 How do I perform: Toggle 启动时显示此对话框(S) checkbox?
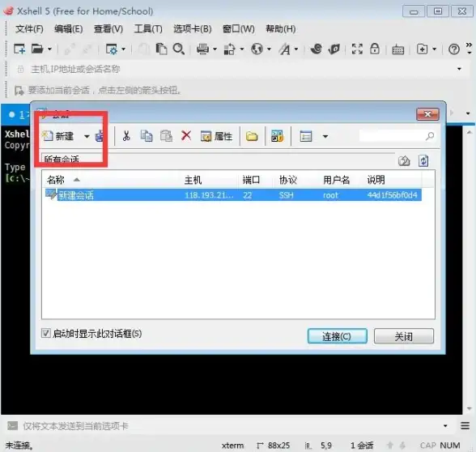click(45, 333)
